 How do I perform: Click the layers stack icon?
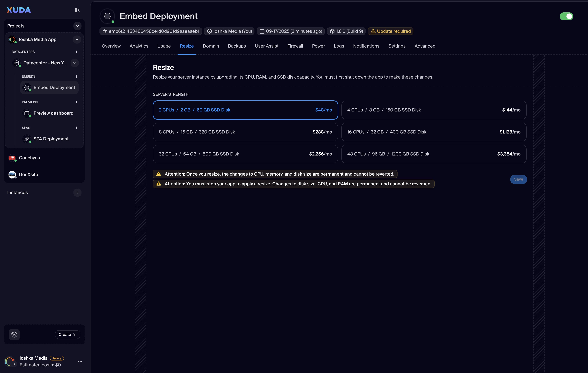(14, 334)
